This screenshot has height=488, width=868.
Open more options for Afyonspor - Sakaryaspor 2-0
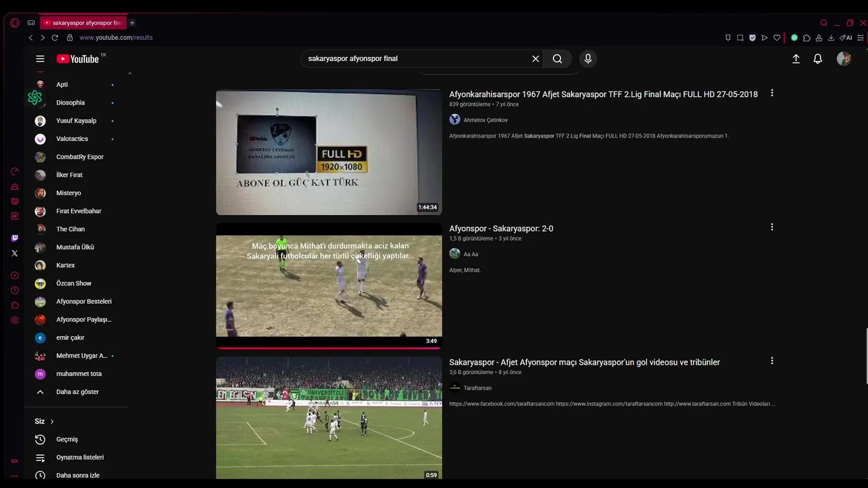(772, 228)
